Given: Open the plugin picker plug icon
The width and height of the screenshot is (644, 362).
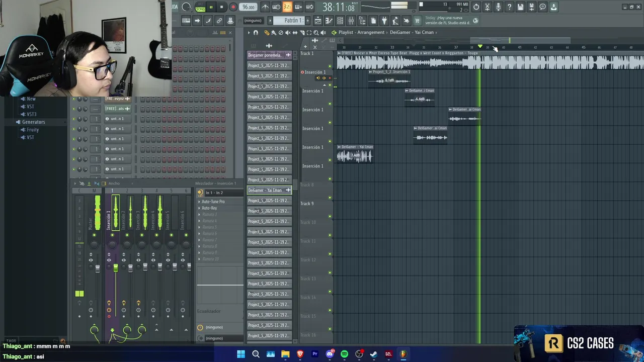Looking at the screenshot, I should [x=384, y=21].
